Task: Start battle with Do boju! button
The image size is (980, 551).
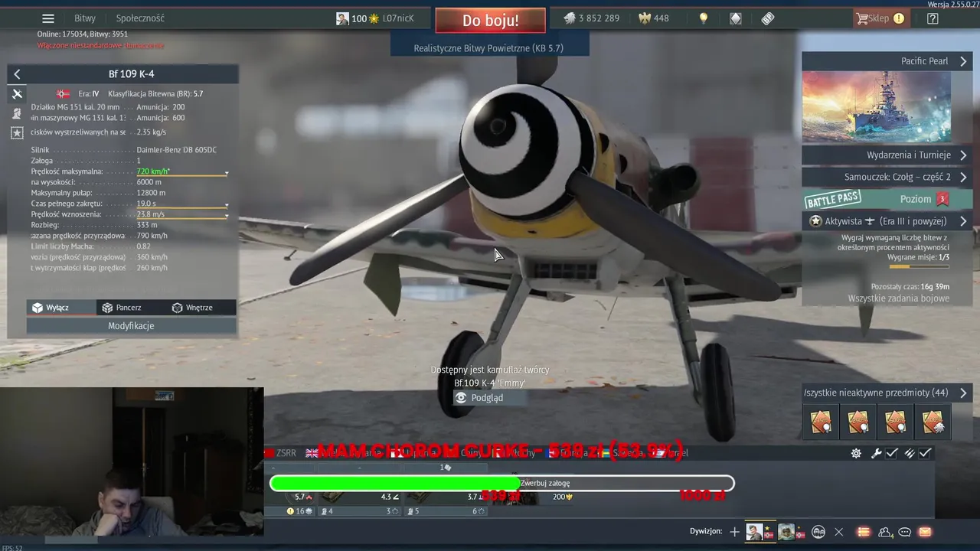Action: click(490, 21)
